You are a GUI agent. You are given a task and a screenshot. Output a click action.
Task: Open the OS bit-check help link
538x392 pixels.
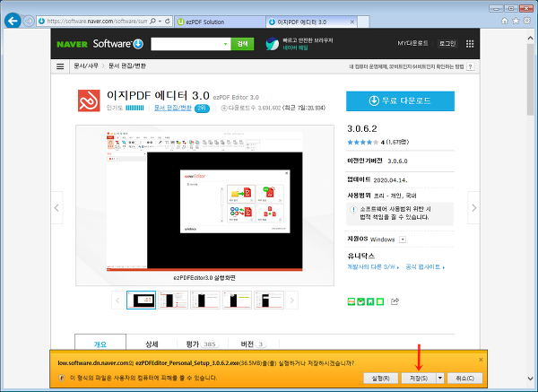point(406,66)
